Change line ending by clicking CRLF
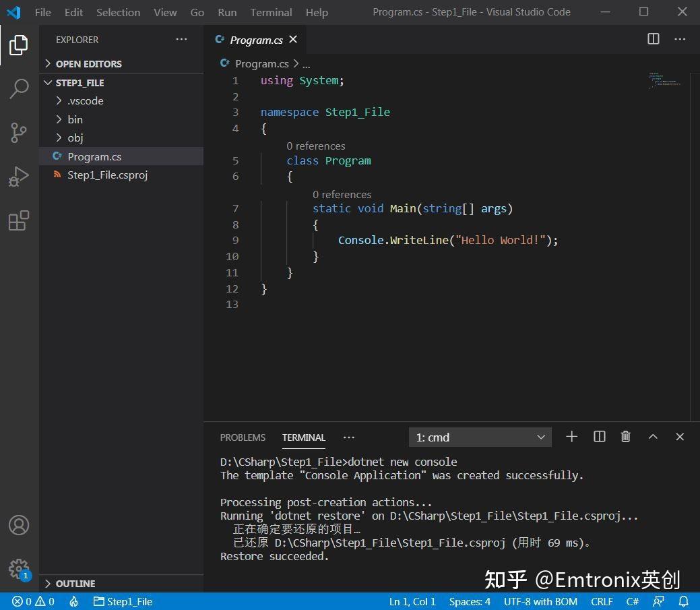Image resolution: width=700 pixels, height=610 pixels. coord(602,601)
